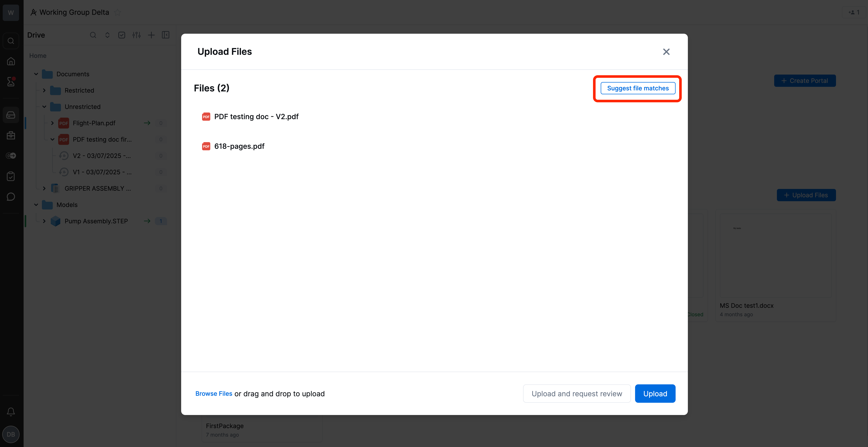Open search in the left sidebar
Image resolution: width=868 pixels, height=447 pixels.
pos(11,41)
